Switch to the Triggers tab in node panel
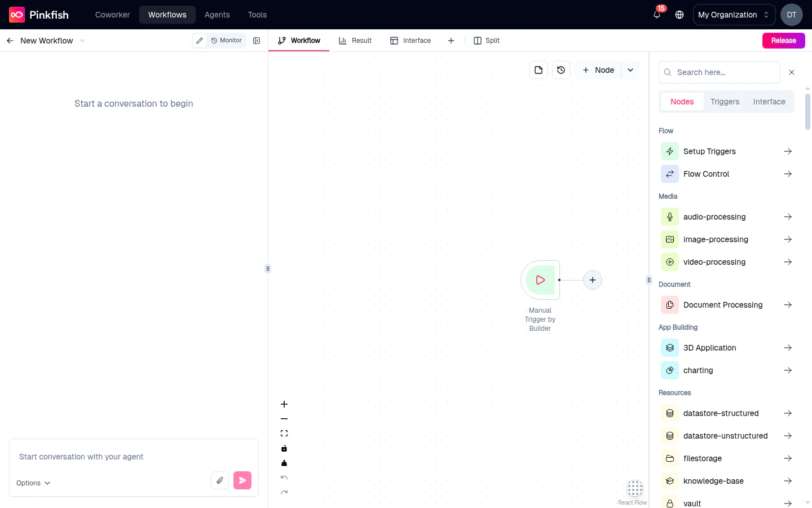The width and height of the screenshot is (812, 508). (725, 102)
